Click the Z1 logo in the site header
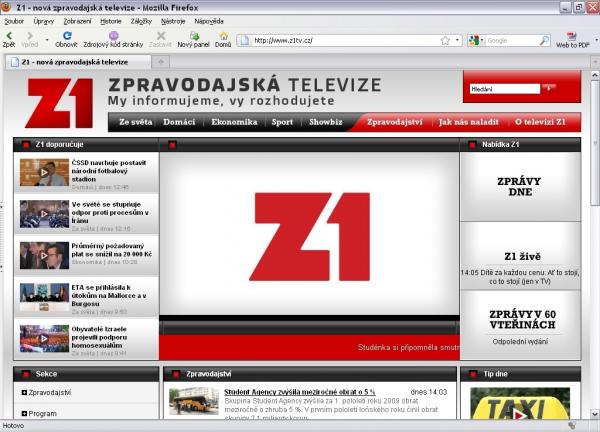The height and width of the screenshot is (432, 600). [60, 103]
